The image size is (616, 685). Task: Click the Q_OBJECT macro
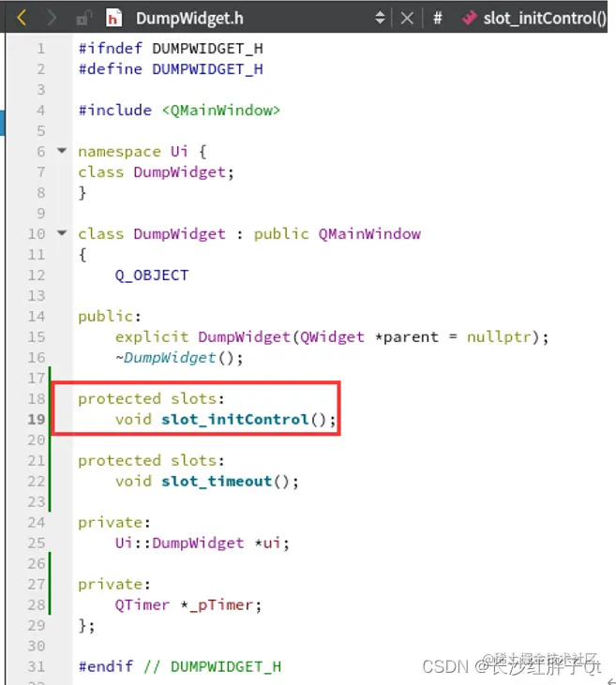(x=152, y=275)
